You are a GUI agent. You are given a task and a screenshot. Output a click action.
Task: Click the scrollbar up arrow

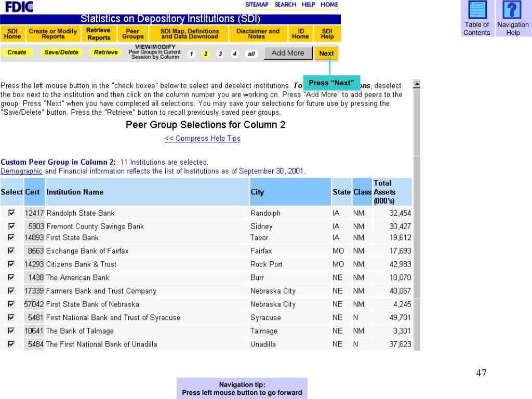click(x=417, y=84)
